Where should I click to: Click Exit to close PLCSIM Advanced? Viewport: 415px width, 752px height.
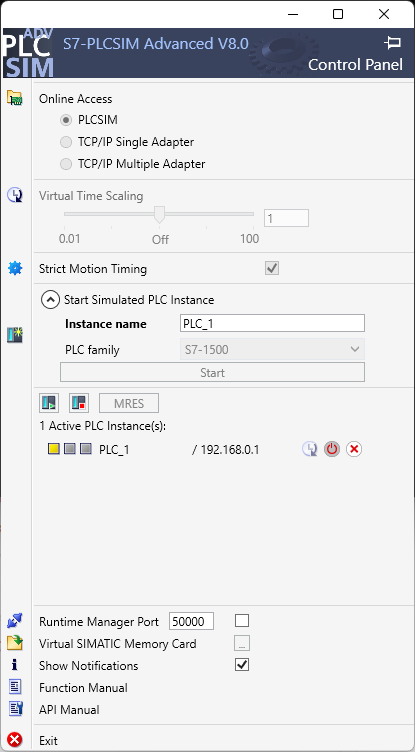pos(48,740)
